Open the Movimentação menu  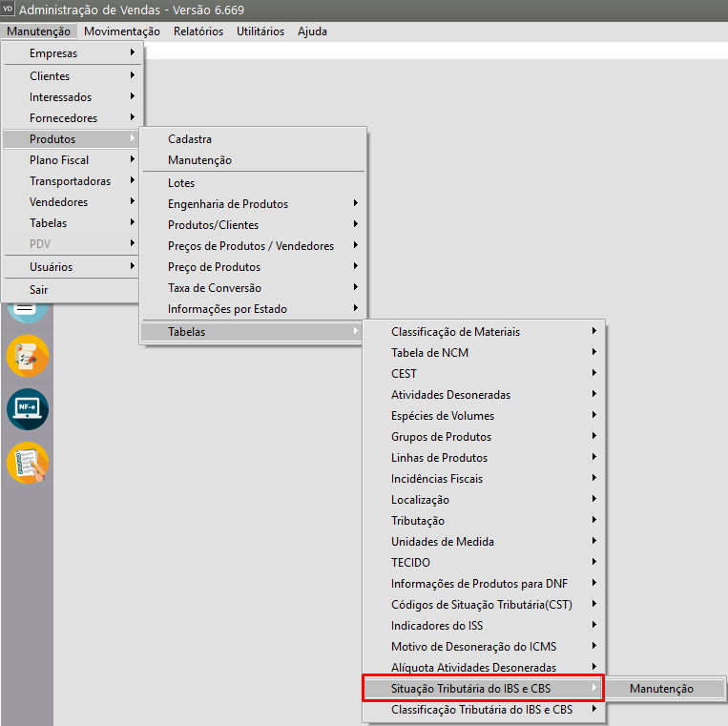pyautogui.click(x=122, y=31)
